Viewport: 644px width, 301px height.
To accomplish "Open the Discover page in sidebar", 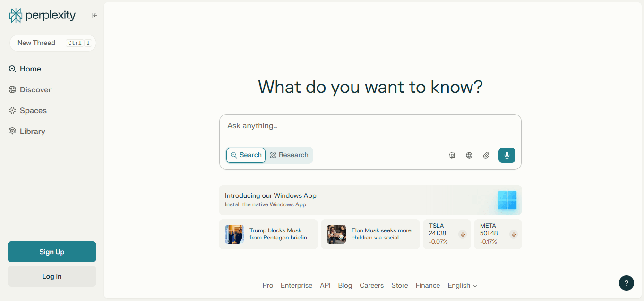I will tap(35, 90).
